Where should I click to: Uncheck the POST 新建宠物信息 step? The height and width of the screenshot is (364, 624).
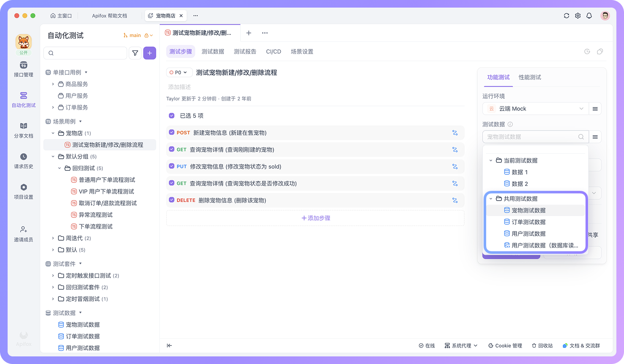pyautogui.click(x=172, y=133)
